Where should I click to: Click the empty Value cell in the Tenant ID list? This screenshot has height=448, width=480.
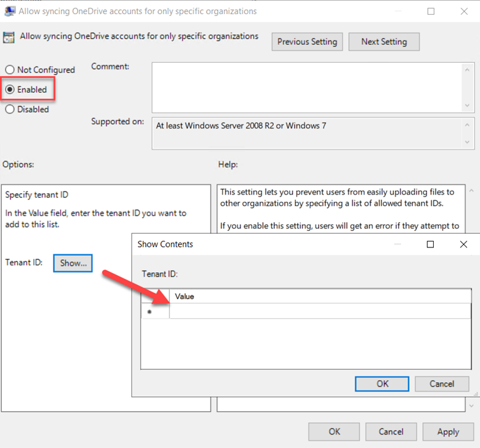(x=320, y=311)
